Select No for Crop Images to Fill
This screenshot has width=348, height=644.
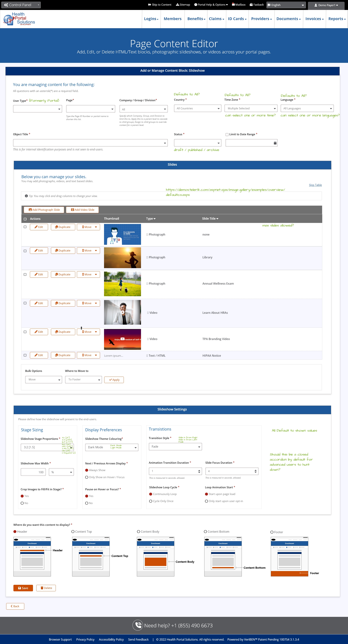[22, 503]
